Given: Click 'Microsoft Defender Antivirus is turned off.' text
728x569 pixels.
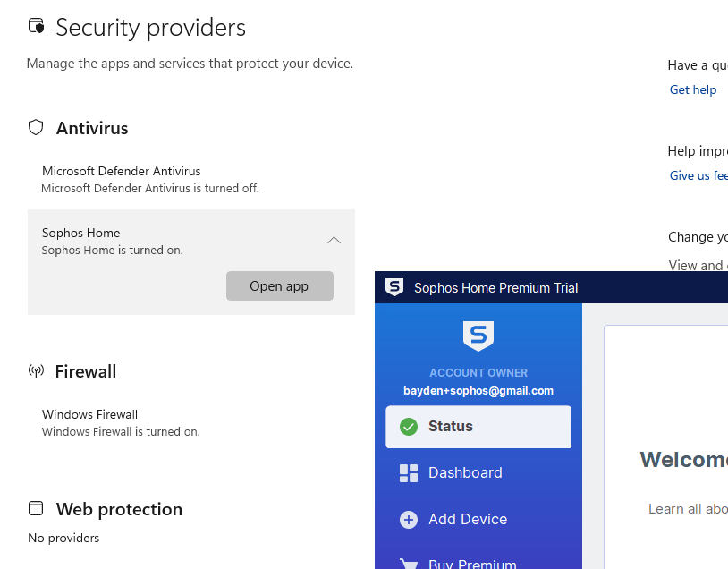Looking at the screenshot, I should click(x=150, y=188).
